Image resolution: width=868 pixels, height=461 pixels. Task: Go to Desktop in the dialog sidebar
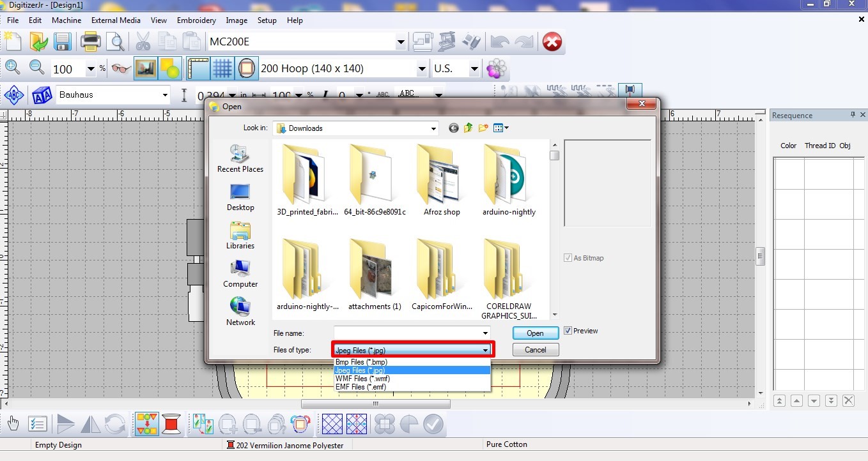[240, 197]
